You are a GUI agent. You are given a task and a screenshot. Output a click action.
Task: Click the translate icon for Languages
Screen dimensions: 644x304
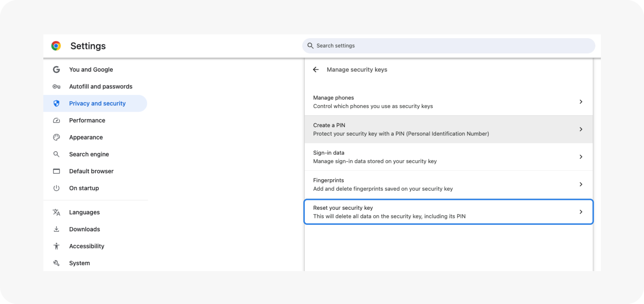(x=57, y=212)
